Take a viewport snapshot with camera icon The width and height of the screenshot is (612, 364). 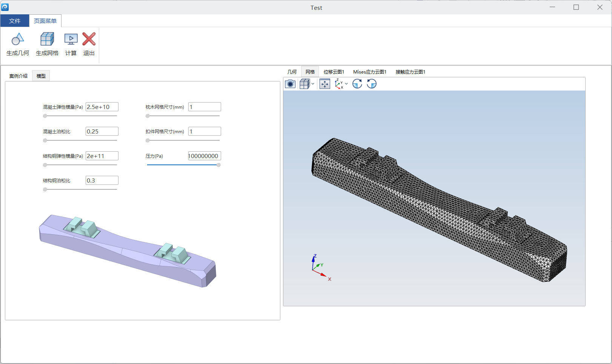point(290,84)
